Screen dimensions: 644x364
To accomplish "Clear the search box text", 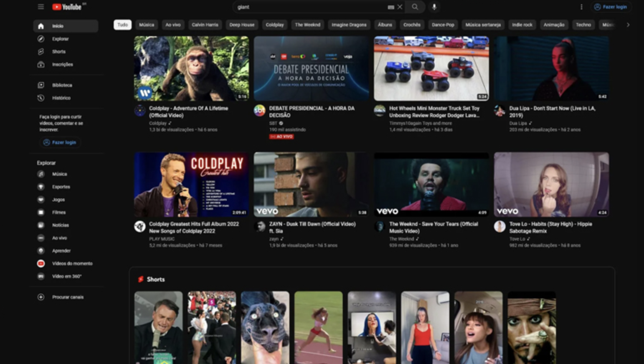I will (400, 7).
